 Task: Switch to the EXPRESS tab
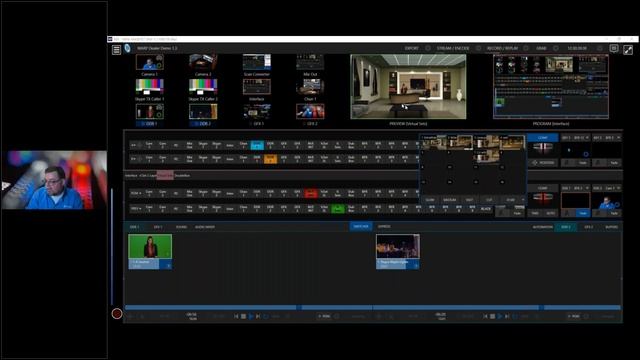(384, 227)
